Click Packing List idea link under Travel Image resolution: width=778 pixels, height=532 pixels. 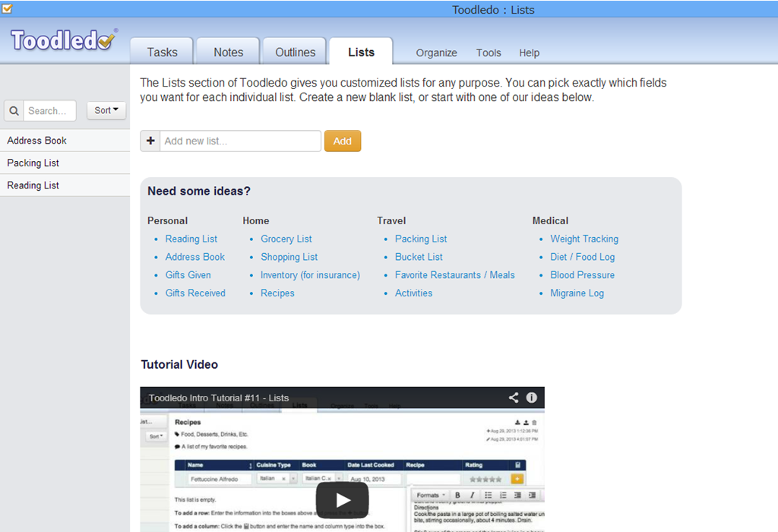pyautogui.click(x=421, y=239)
